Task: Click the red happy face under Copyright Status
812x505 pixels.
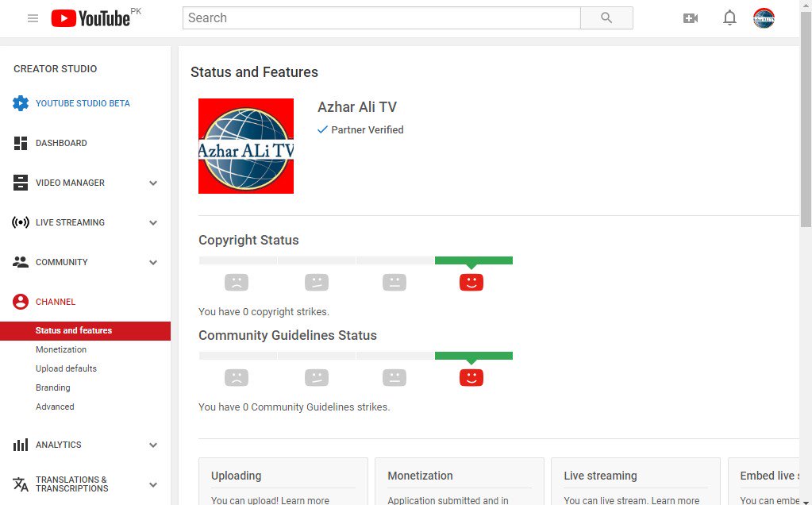Action: (x=471, y=283)
